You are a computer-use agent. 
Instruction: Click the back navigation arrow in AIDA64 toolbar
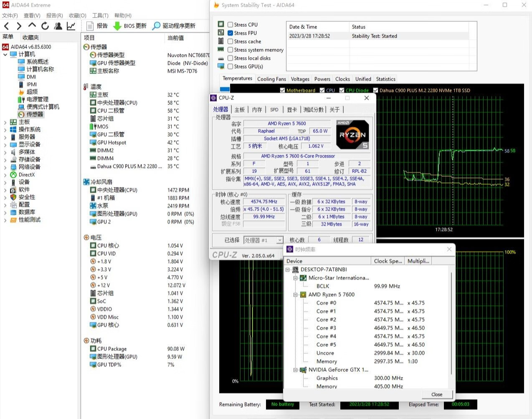[6, 26]
